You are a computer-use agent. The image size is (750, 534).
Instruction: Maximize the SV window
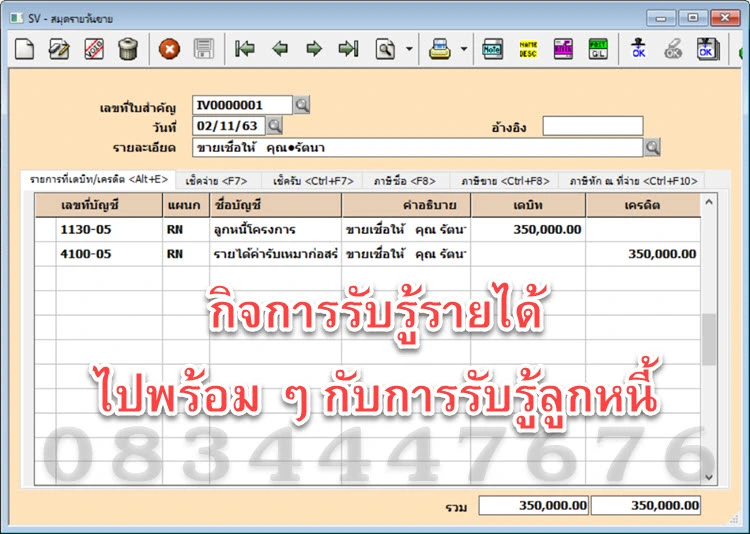click(x=693, y=18)
